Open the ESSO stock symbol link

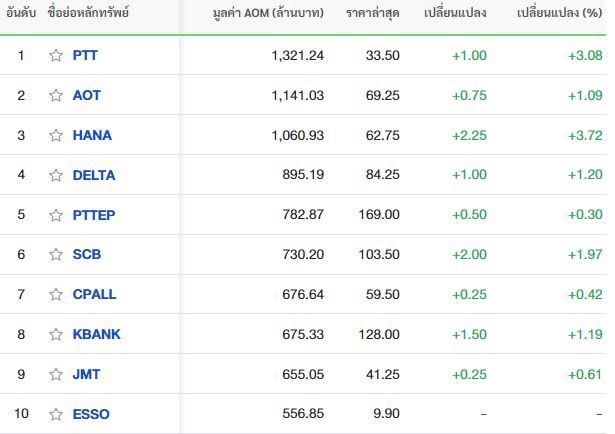[x=91, y=414]
